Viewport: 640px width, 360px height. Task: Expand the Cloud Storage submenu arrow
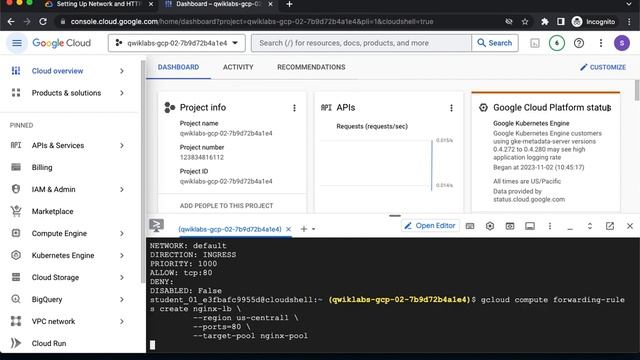tap(122, 278)
